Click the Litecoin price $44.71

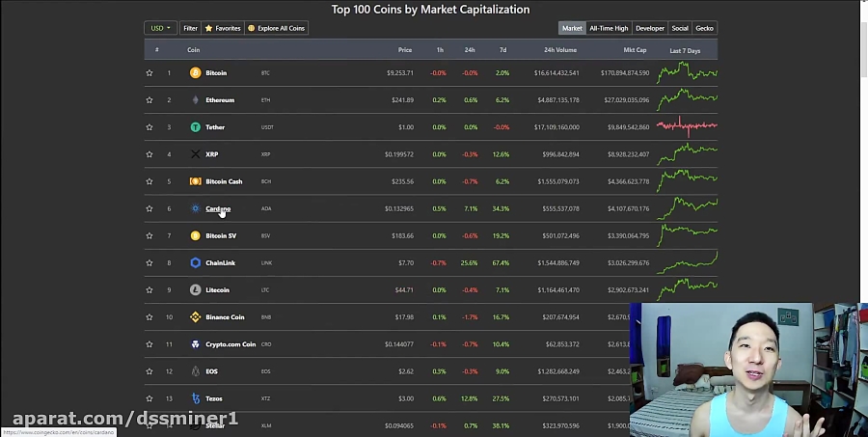click(404, 289)
